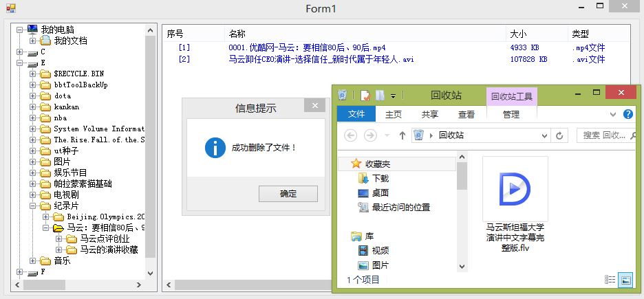The height and width of the screenshot is (299, 644).
Task: Open the 查看 ribbon tab
Action: [x=466, y=114]
